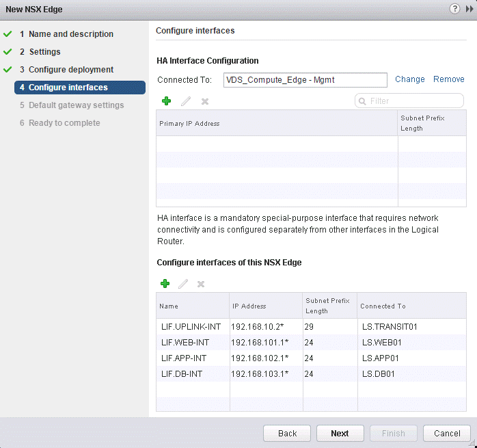Add a new NSX Edge interface
Viewport: 477px width, 448px height.
click(165, 284)
